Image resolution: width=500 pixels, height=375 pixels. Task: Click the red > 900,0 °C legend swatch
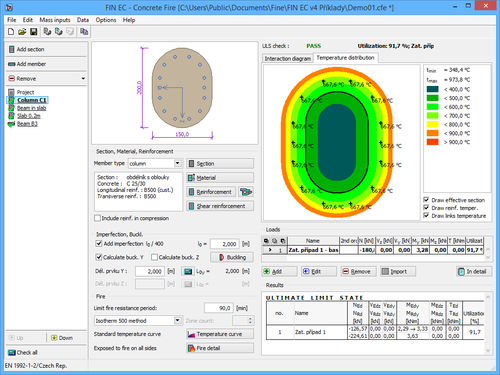point(432,142)
